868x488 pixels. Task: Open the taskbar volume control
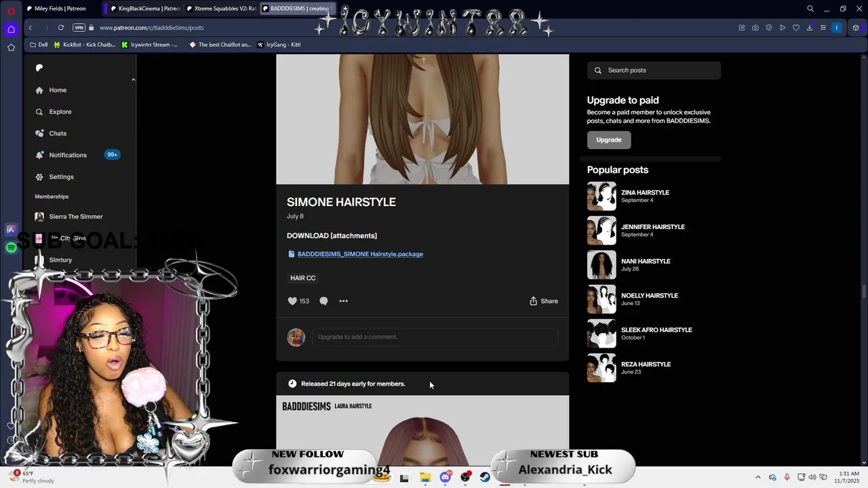(x=812, y=477)
